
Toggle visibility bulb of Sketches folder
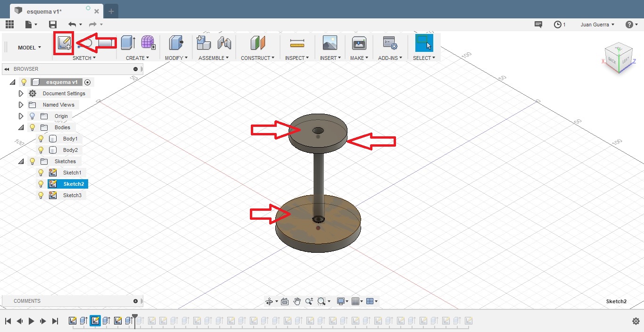[x=33, y=161]
